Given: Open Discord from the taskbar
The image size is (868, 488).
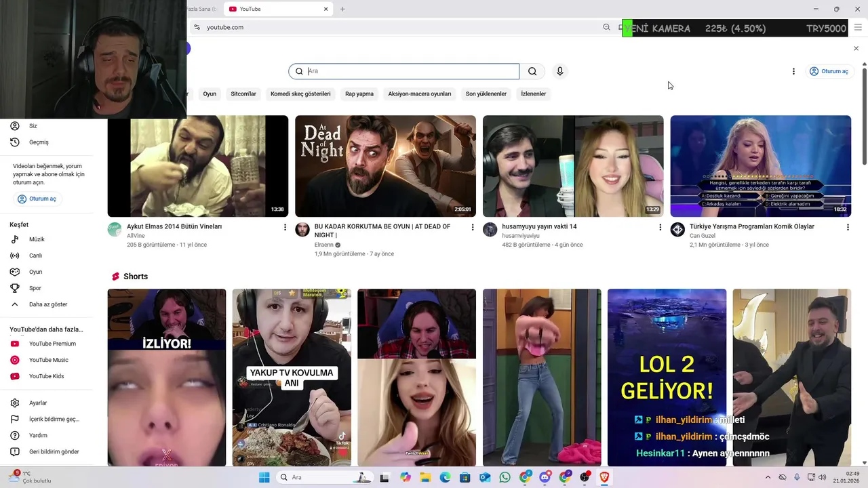Looking at the screenshot, I should pos(545,477).
